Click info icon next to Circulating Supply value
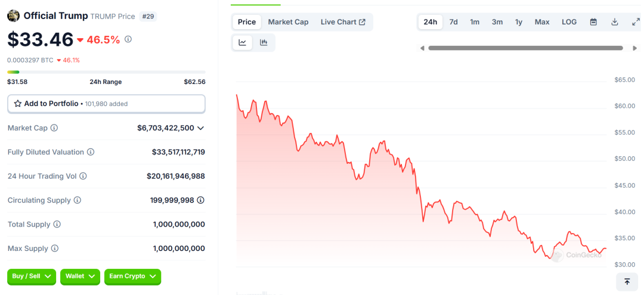Image resolution: width=644 pixels, height=295 pixels. pos(201,200)
